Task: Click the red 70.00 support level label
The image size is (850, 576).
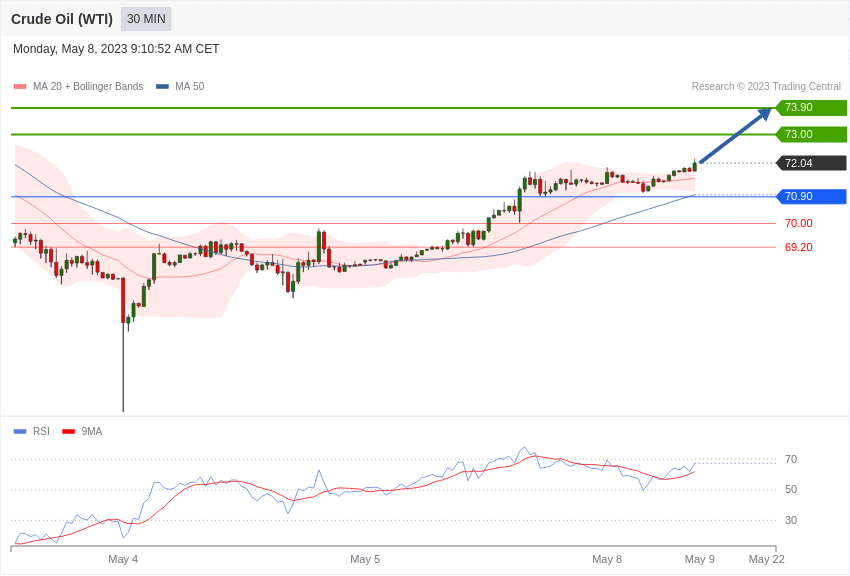Action: tap(798, 224)
